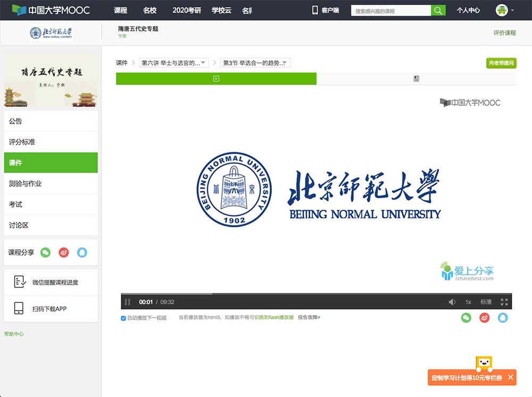Focus the course search field
This screenshot has height=397, width=532.
[x=391, y=11]
